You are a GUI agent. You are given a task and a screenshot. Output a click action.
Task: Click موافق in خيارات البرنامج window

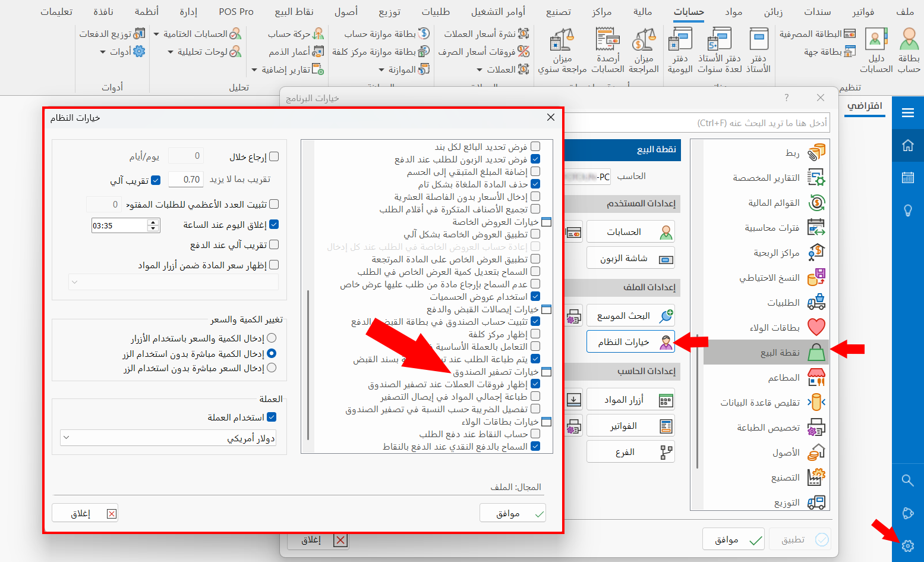point(733,539)
